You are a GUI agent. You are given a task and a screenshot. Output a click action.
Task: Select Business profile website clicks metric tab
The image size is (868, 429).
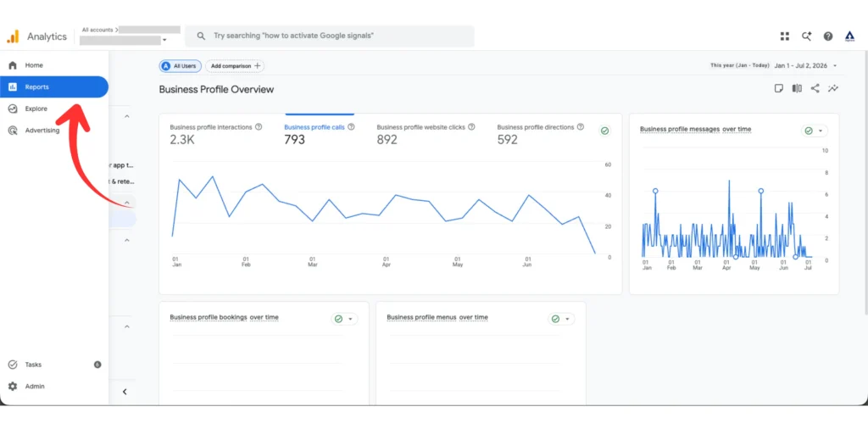tap(426, 134)
